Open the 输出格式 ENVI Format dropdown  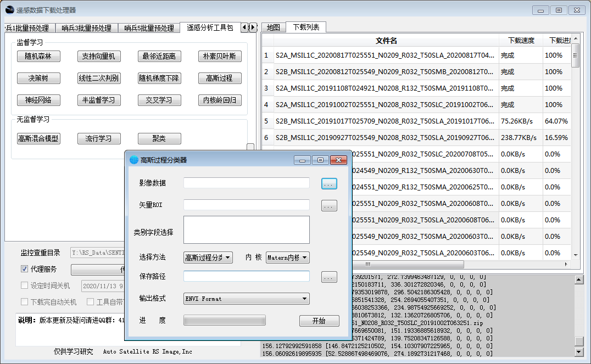(247, 299)
